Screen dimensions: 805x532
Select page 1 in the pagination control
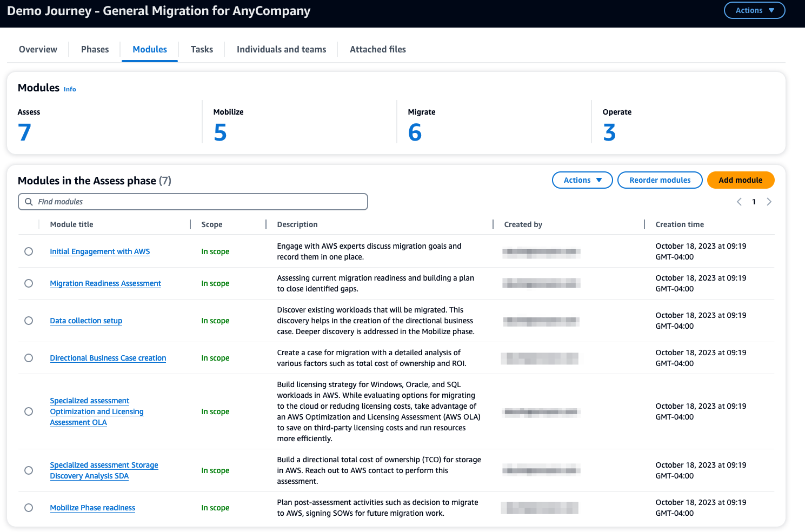[x=754, y=201]
